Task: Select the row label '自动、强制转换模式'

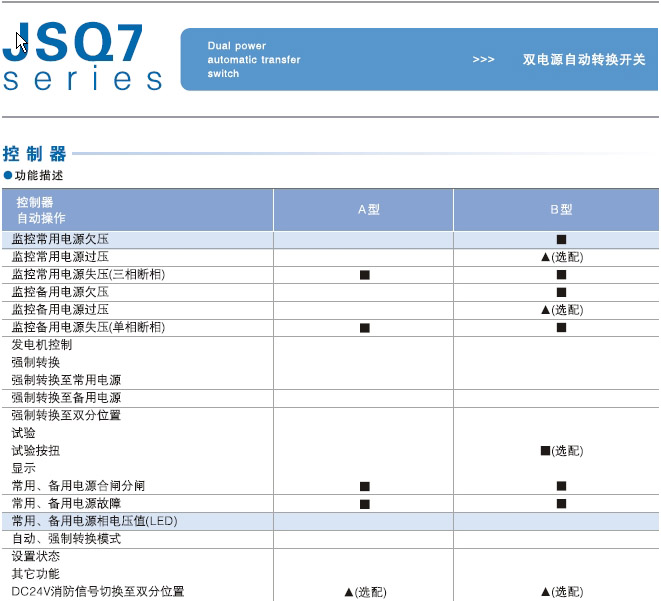Action: coord(66,539)
